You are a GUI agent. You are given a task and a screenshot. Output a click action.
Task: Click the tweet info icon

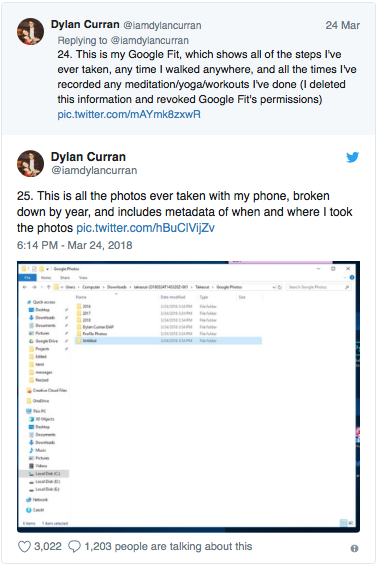[354, 549]
